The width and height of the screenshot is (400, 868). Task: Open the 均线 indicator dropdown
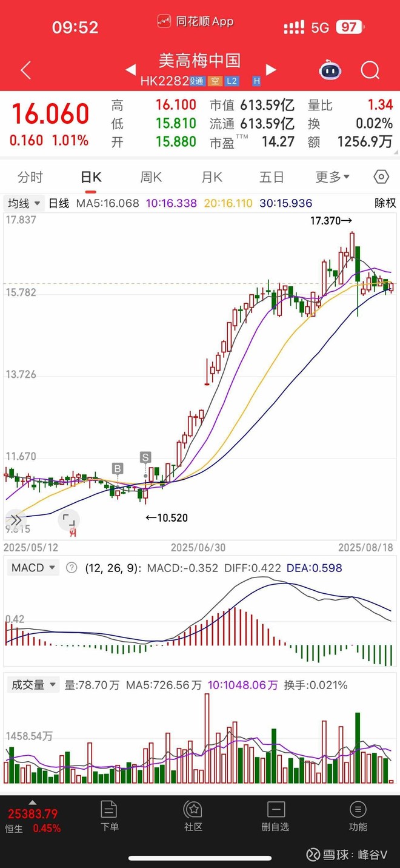[x=24, y=203]
